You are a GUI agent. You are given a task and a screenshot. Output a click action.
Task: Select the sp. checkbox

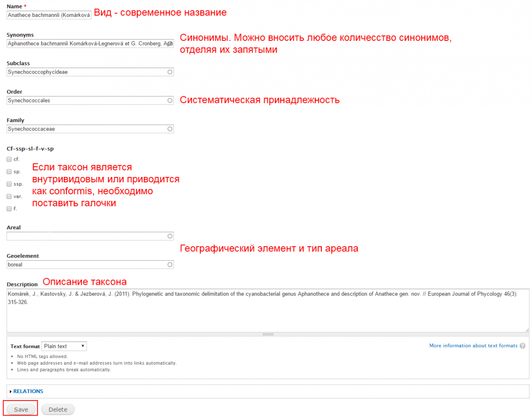[9, 171]
